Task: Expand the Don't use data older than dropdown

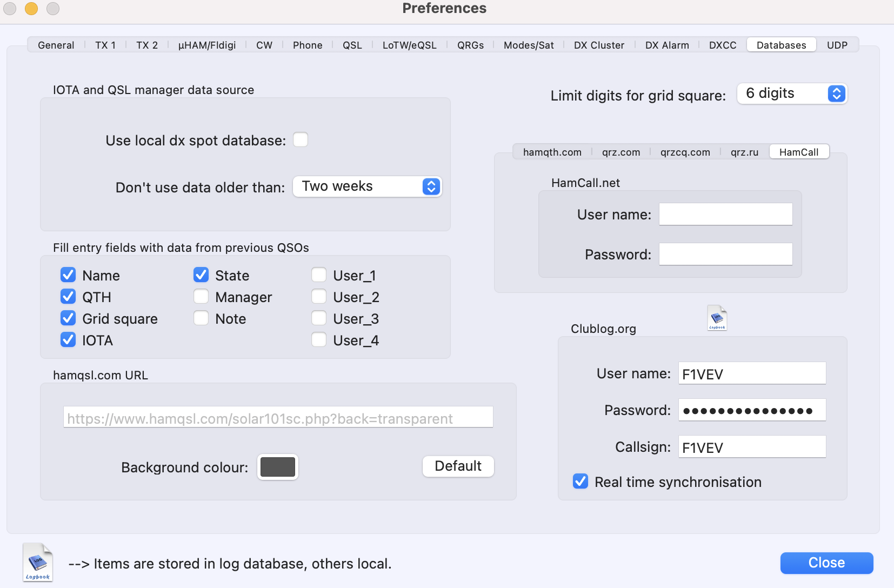Action: point(367,186)
